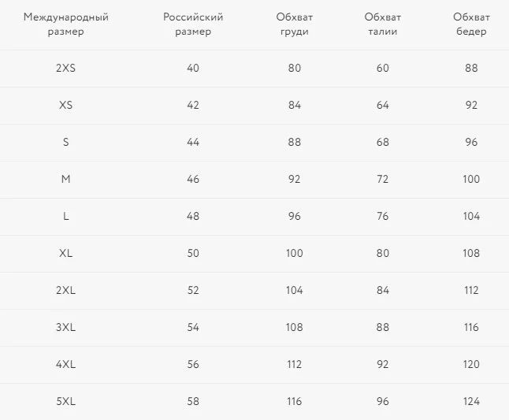The image size is (509, 420).
Task: Click chest value 116 in 5XL row
Action: (x=295, y=402)
